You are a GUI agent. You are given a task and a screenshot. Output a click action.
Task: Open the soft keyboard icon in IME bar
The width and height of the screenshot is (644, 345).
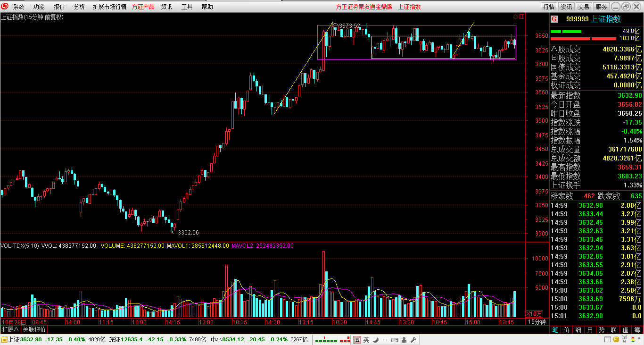[x=395, y=340]
